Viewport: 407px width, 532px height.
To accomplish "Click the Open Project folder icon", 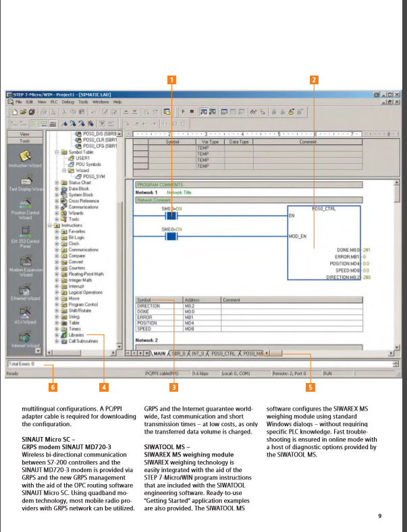I will [x=23, y=112].
